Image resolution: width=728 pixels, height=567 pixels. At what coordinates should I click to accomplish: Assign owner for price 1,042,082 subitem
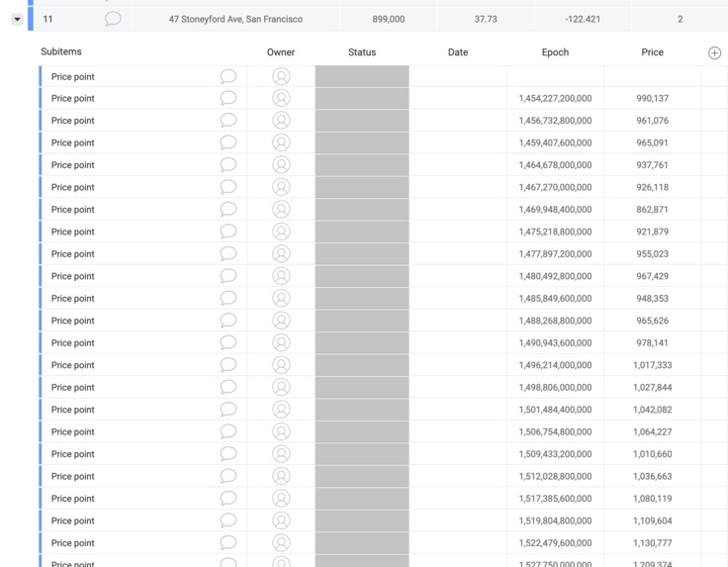pyautogui.click(x=281, y=410)
